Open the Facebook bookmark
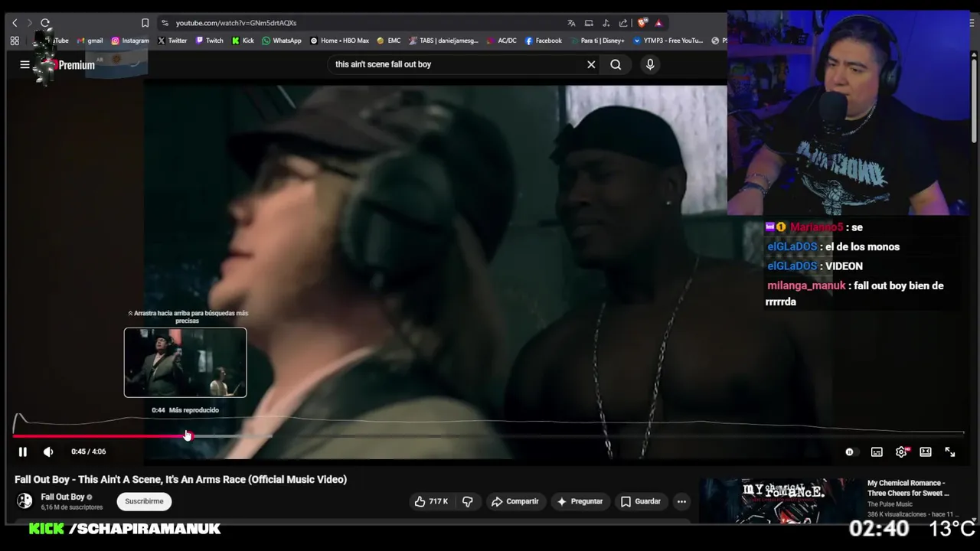Viewport: 980px width, 551px height. pyautogui.click(x=544, y=41)
